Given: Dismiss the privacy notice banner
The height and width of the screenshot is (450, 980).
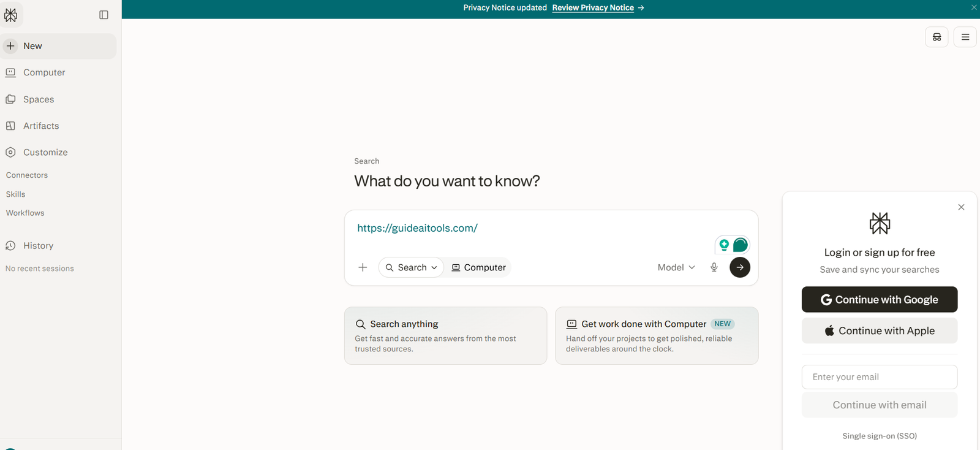Looking at the screenshot, I should tap(974, 7).
